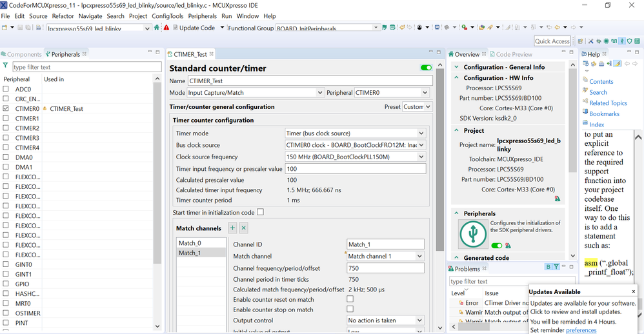This screenshot has width=644, height=334.
Task: Open the File menu
Action: (5, 16)
